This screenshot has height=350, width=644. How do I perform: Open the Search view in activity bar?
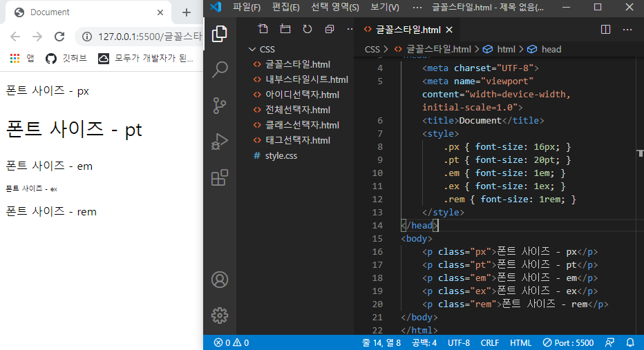point(220,69)
